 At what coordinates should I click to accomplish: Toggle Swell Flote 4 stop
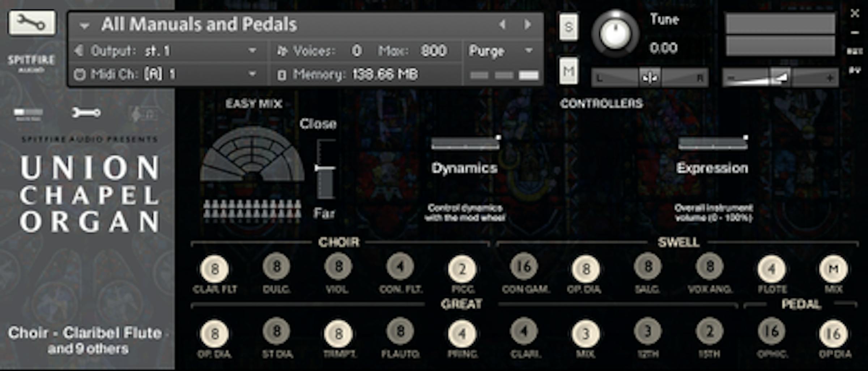[772, 269]
